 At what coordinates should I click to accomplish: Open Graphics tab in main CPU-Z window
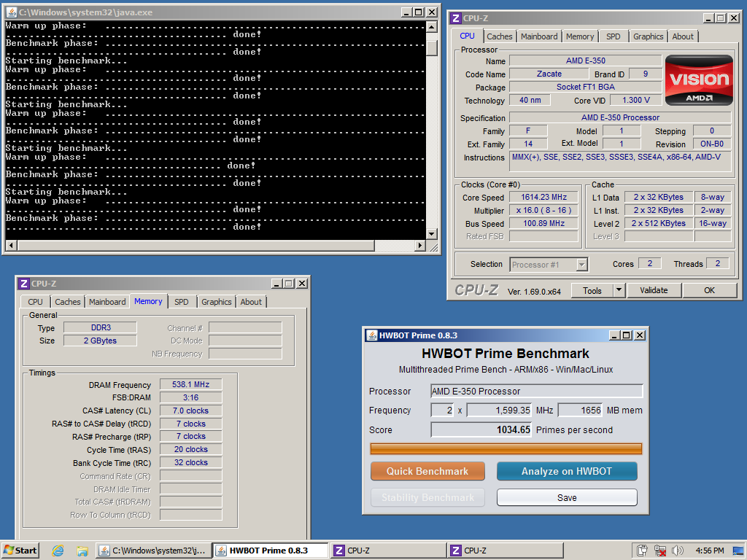648,36
